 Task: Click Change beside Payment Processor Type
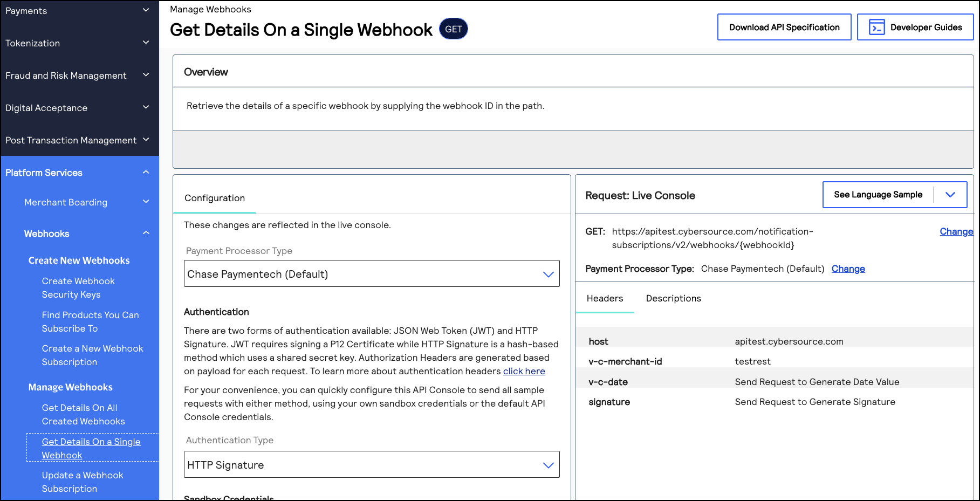(x=848, y=268)
